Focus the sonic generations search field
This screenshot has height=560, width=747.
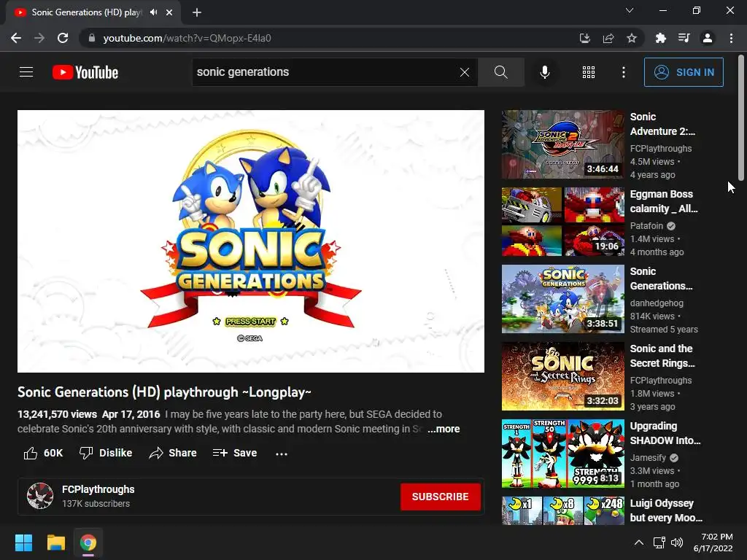pos(324,72)
